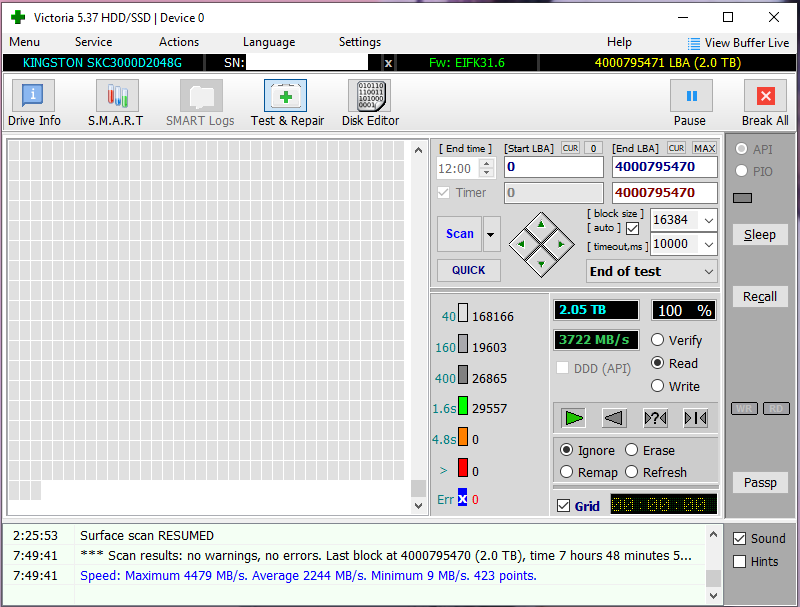Click the WR indicator button

tap(744, 409)
